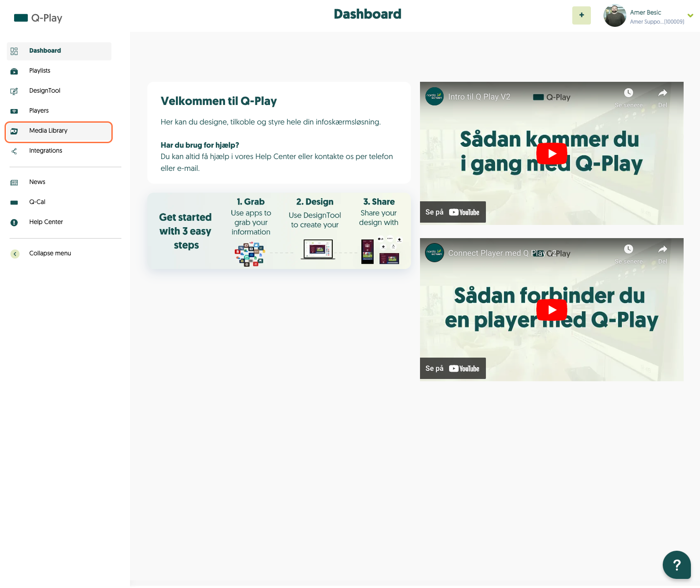
Task: Open News menu item
Action: (59, 182)
